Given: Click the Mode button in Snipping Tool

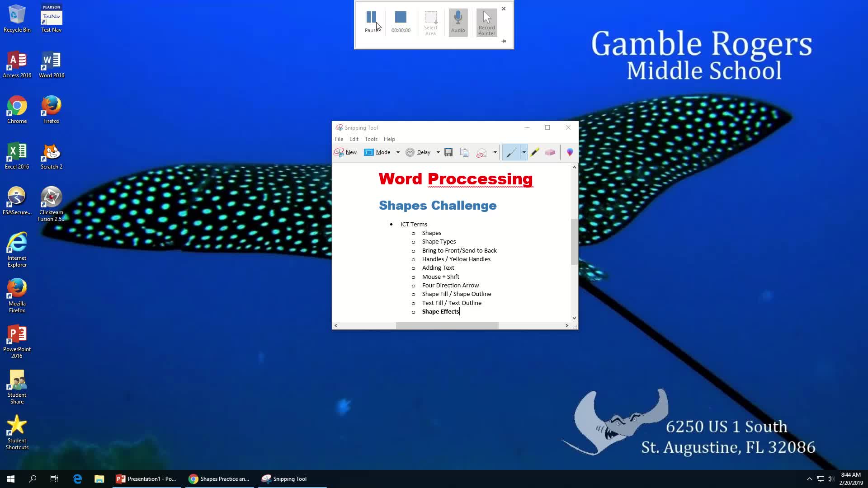Looking at the screenshot, I should point(378,152).
